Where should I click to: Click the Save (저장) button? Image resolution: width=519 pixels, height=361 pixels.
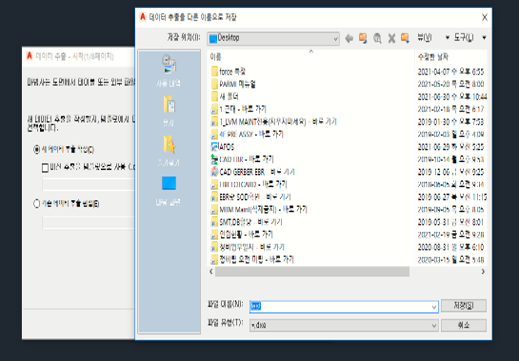click(464, 306)
